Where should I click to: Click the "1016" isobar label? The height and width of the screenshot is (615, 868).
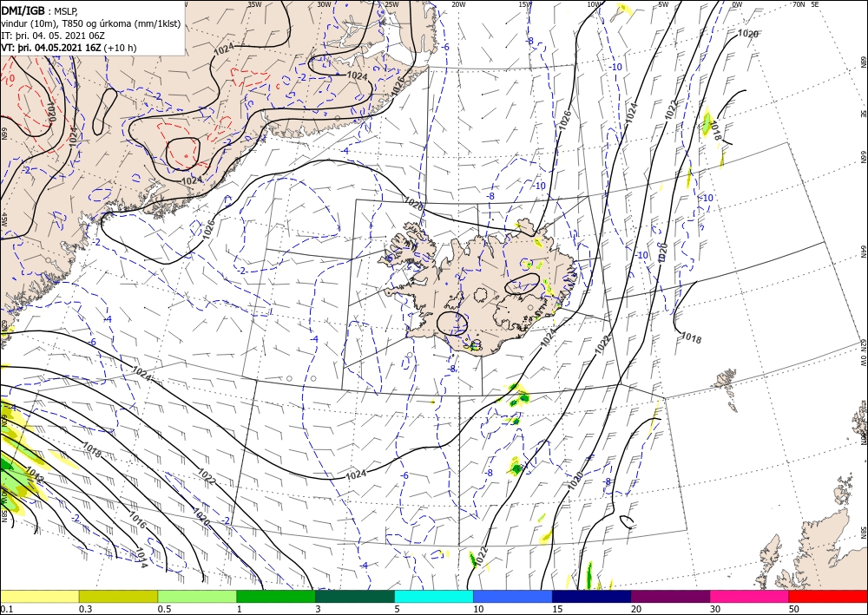(137, 520)
